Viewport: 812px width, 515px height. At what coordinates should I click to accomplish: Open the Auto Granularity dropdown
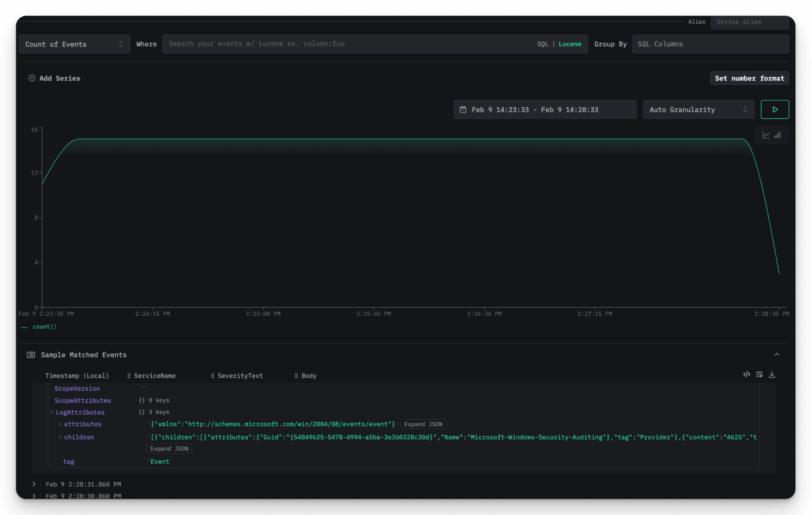pos(698,110)
